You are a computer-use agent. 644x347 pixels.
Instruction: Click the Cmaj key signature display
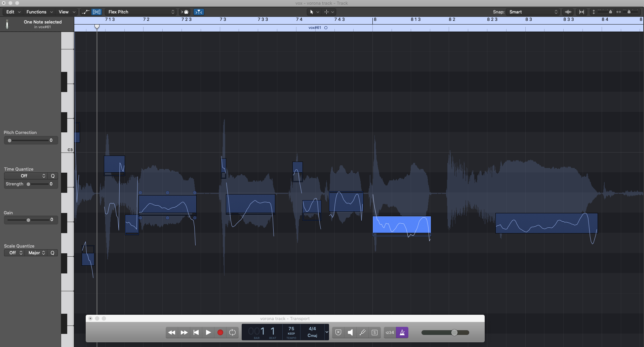pyautogui.click(x=312, y=336)
